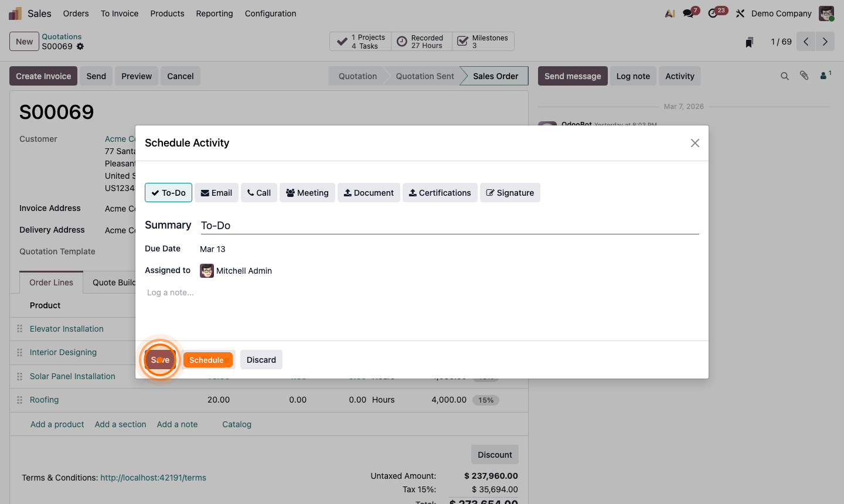
Task: Switch to the Order Lines tab
Action: [x=51, y=282]
